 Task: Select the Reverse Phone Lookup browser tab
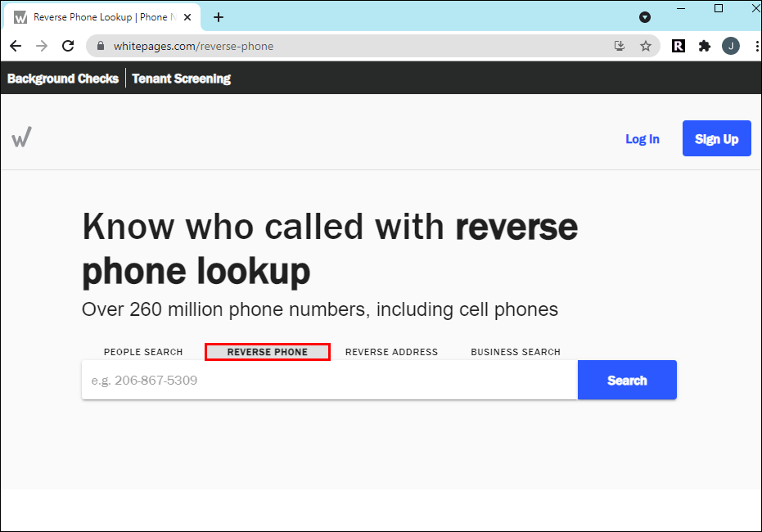click(102, 17)
